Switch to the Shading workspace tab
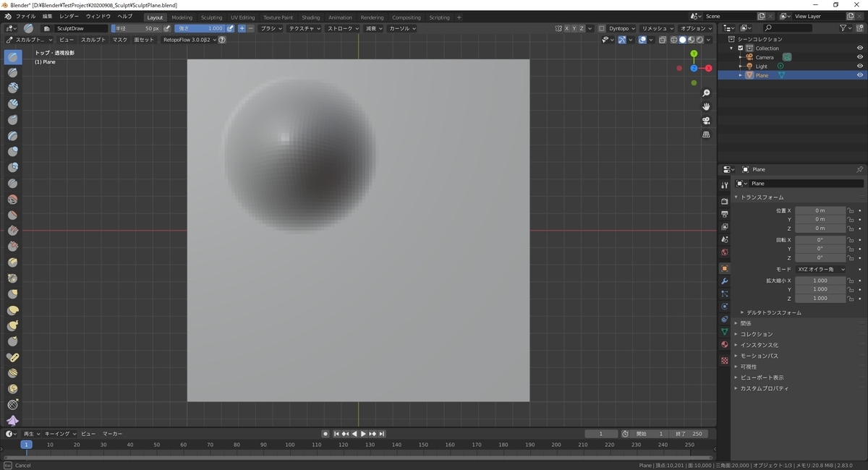The width and height of the screenshot is (868, 470). point(311,17)
